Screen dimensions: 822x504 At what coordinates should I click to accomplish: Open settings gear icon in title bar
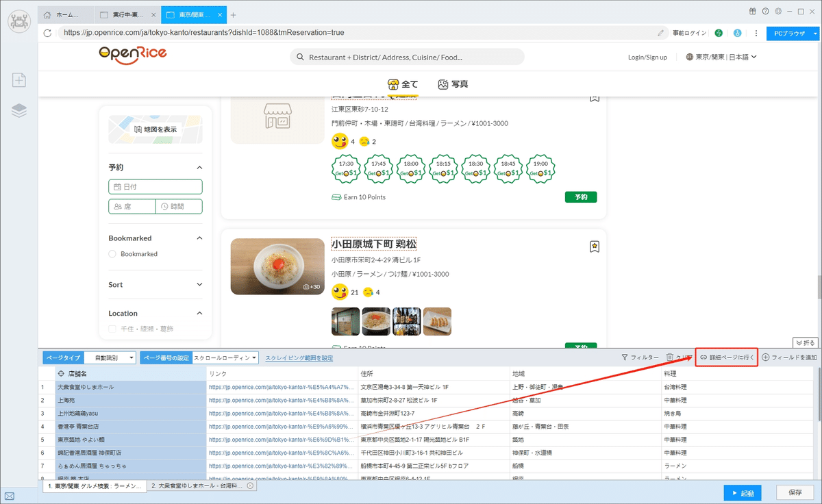click(x=777, y=11)
